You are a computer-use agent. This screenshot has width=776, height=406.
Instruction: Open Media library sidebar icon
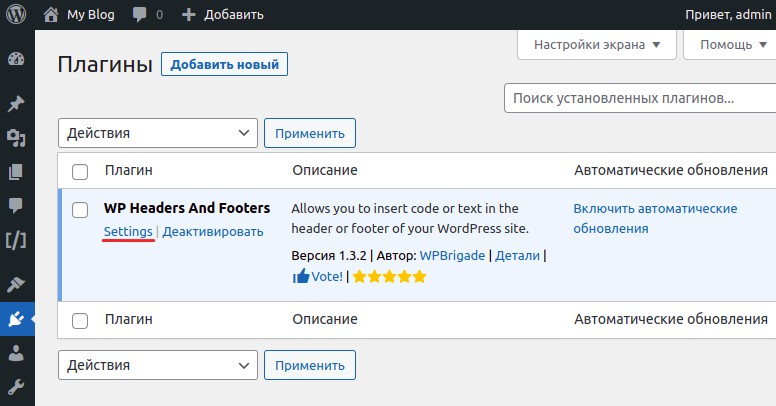[16, 138]
